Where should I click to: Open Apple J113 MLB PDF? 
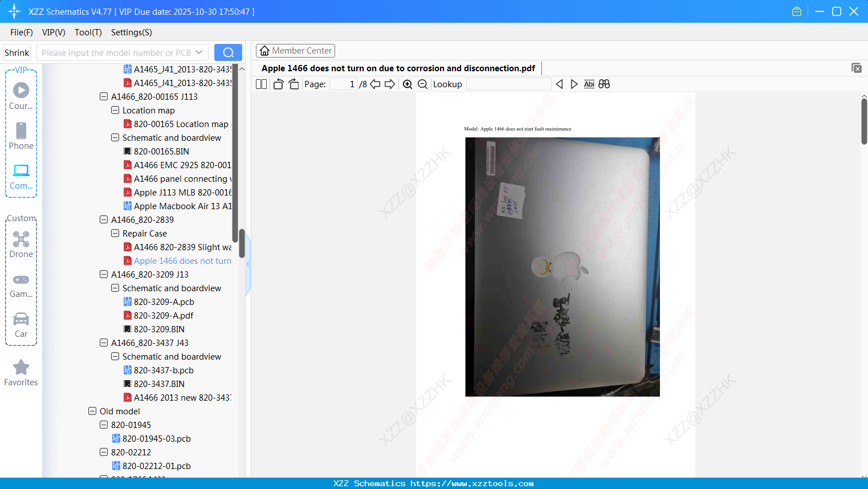177,193
